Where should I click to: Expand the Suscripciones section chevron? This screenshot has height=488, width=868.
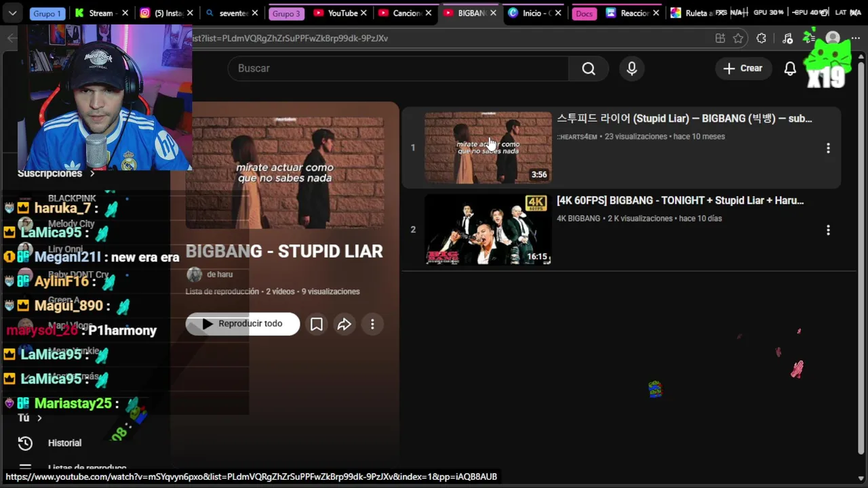click(92, 174)
